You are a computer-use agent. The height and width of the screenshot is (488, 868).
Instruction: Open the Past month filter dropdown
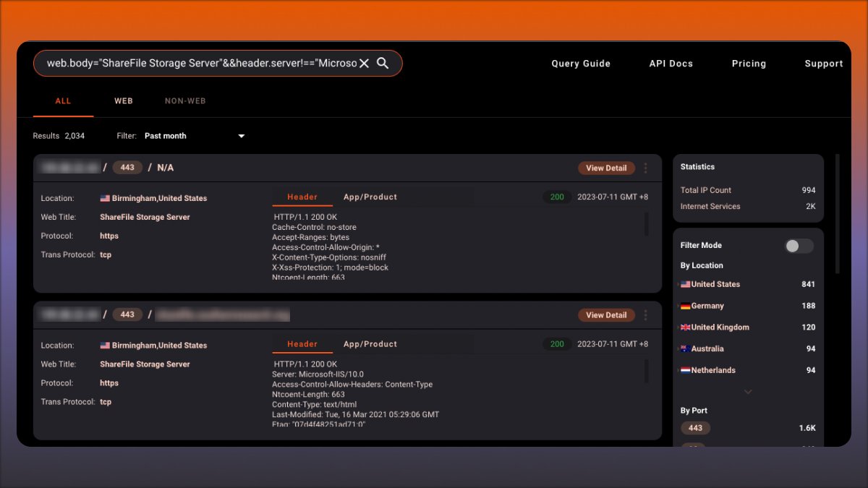click(195, 136)
